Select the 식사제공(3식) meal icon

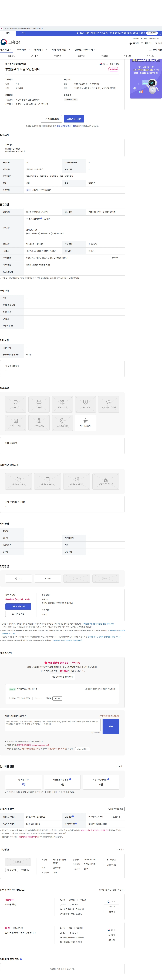(x=85, y=423)
